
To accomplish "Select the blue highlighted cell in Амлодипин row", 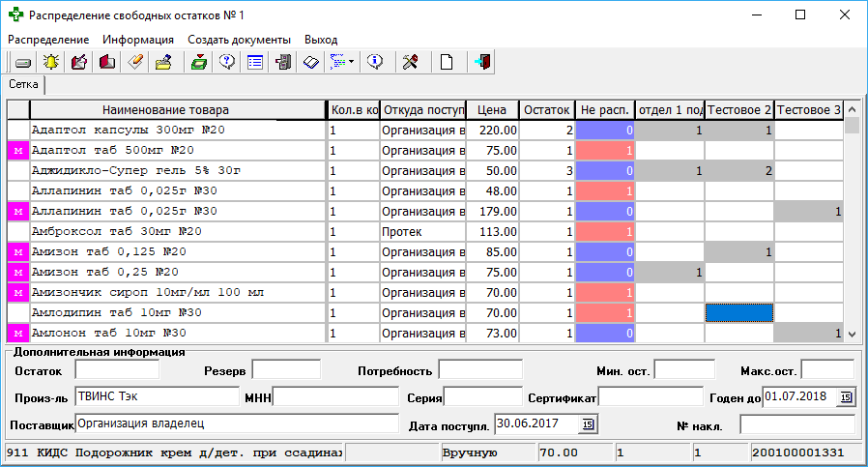I will [739, 312].
